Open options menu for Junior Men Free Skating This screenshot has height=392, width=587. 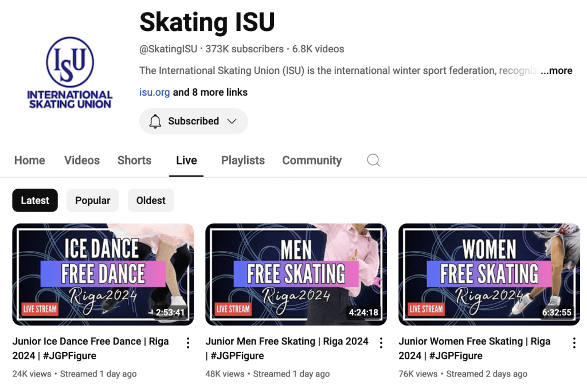381,343
